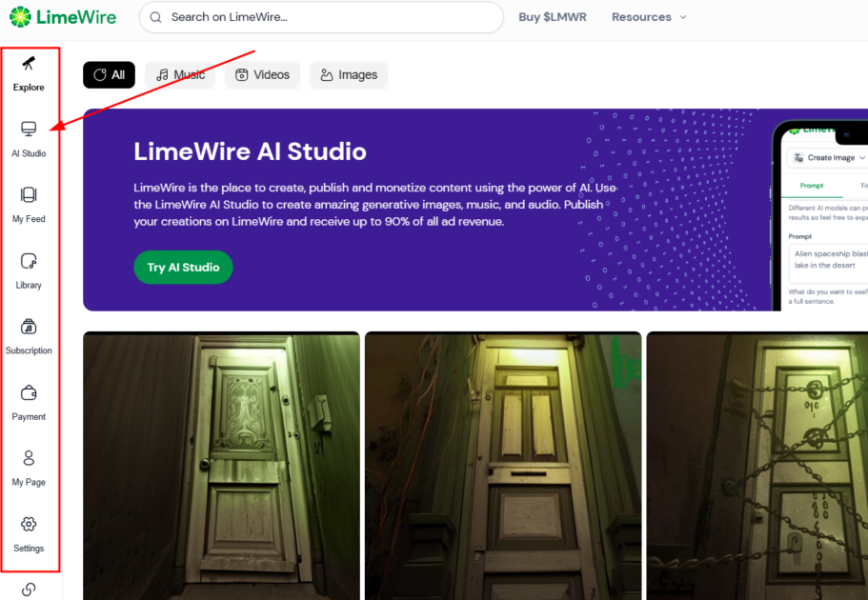Select the All content tab
The width and height of the screenshot is (868, 600).
pyautogui.click(x=108, y=74)
